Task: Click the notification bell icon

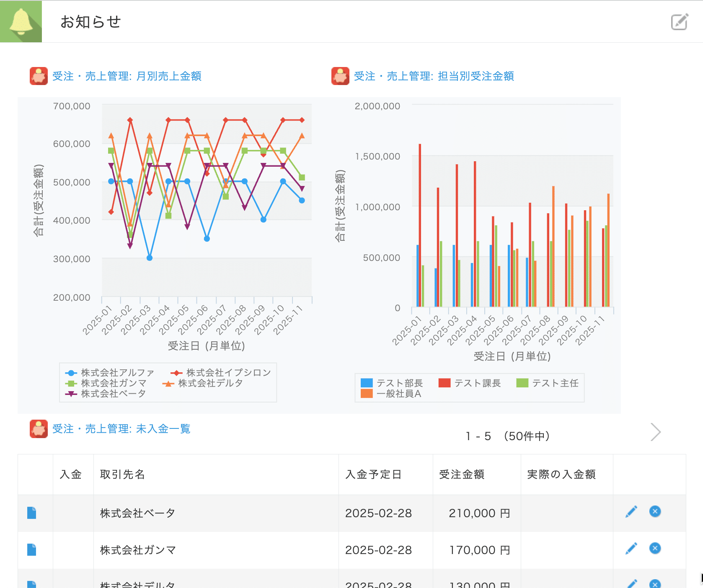Action: pyautogui.click(x=21, y=21)
